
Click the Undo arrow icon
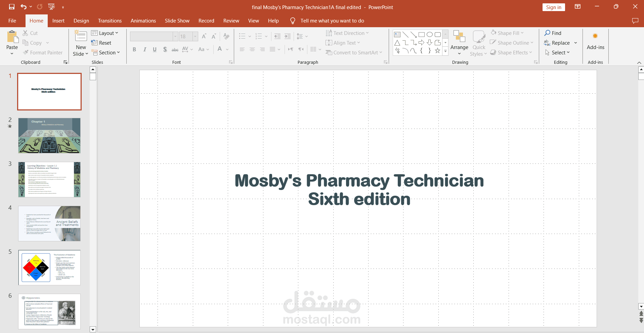[23, 7]
